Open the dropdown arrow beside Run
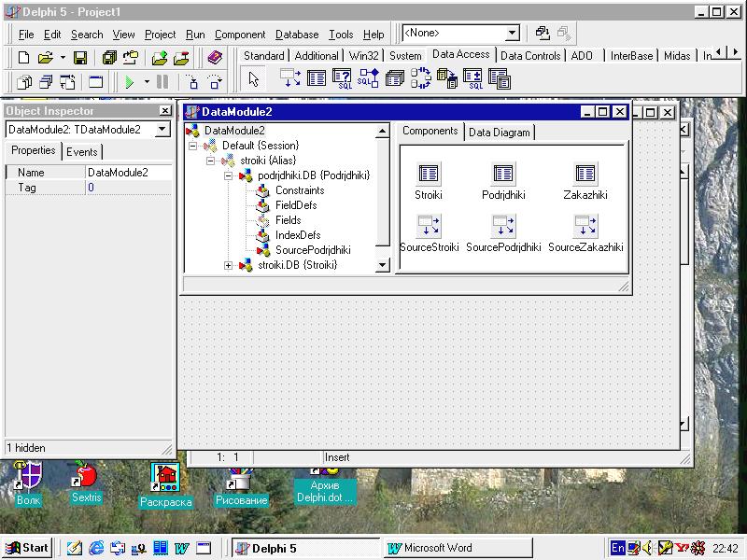This screenshot has width=747, height=560. [147, 82]
